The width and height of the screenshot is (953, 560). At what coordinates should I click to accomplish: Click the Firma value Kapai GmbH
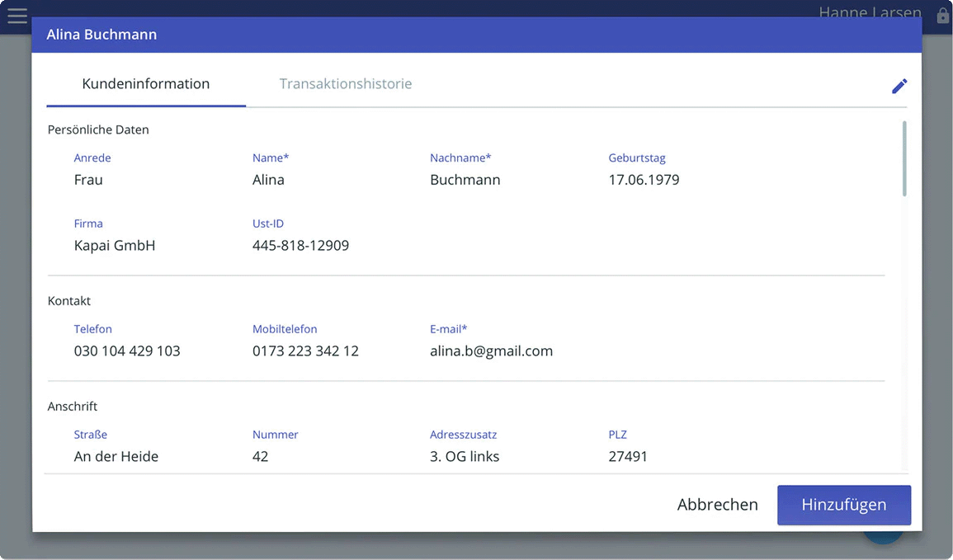click(x=114, y=246)
